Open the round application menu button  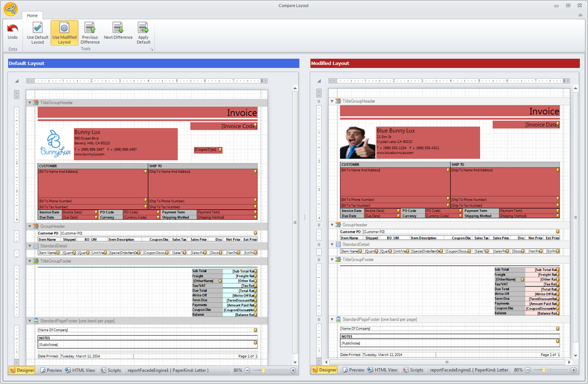click(x=10, y=9)
